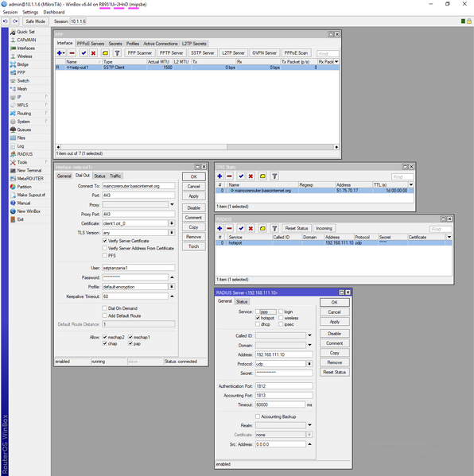Launch New WinBox from sidebar
This screenshot has height=476, width=474.
(x=29, y=211)
